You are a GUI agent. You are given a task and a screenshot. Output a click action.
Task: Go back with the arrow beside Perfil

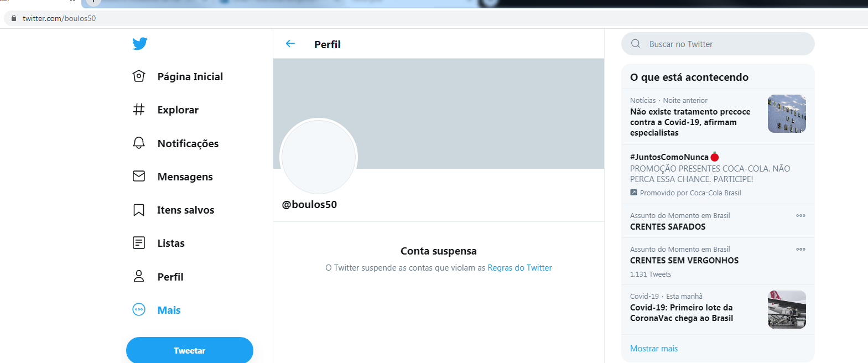click(290, 44)
